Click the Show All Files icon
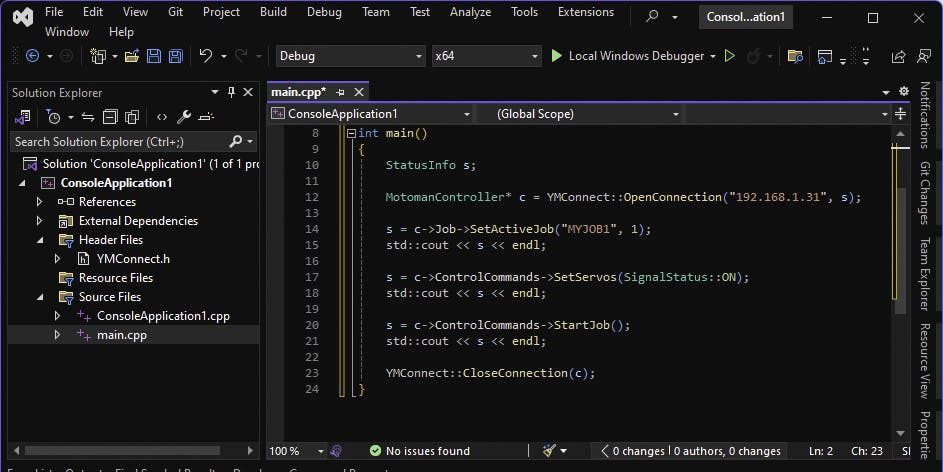The height and width of the screenshot is (472, 943). [x=133, y=117]
